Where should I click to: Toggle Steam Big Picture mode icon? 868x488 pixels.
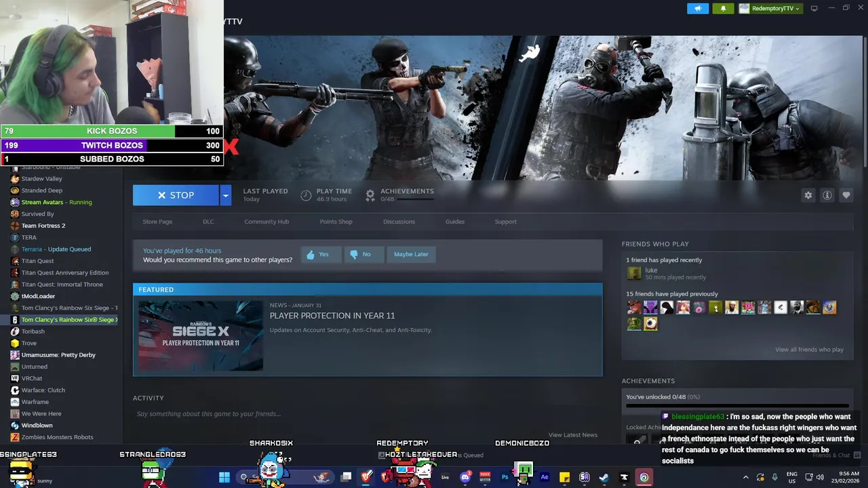(x=814, y=8)
